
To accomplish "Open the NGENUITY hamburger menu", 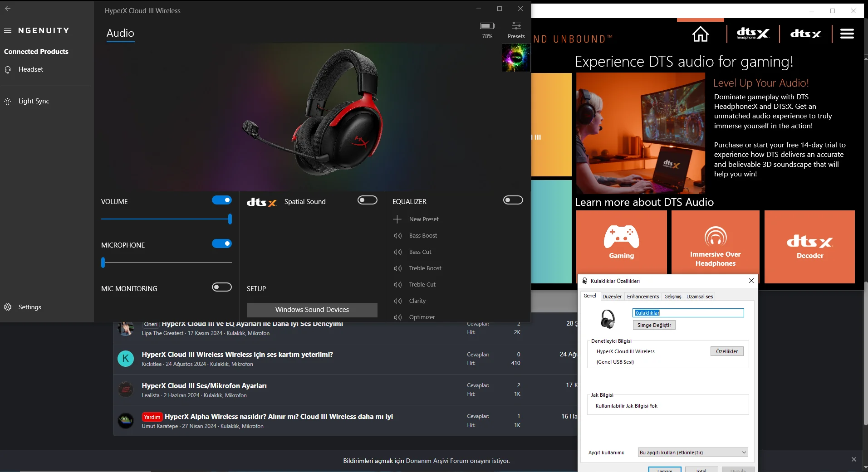I will click(8, 31).
